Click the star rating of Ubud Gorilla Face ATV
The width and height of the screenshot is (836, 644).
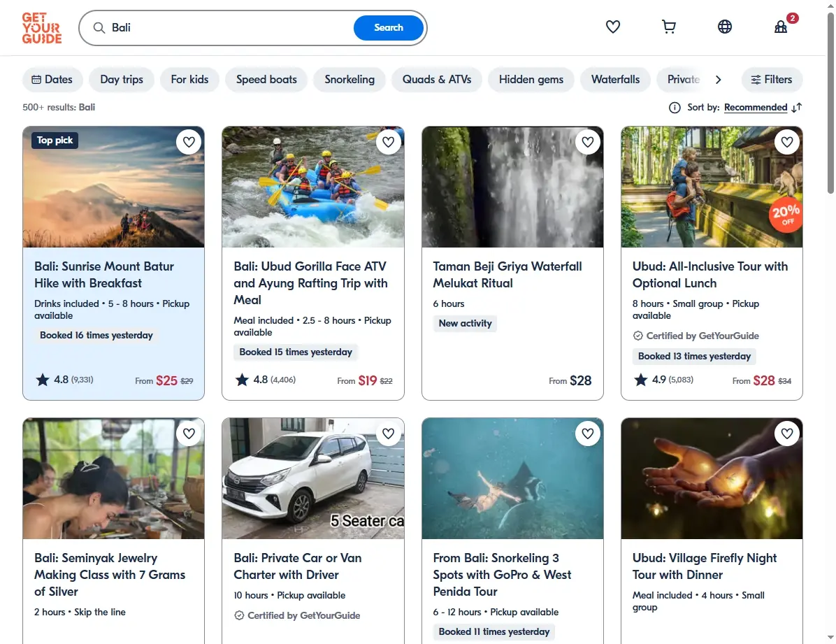(x=265, y=380)
